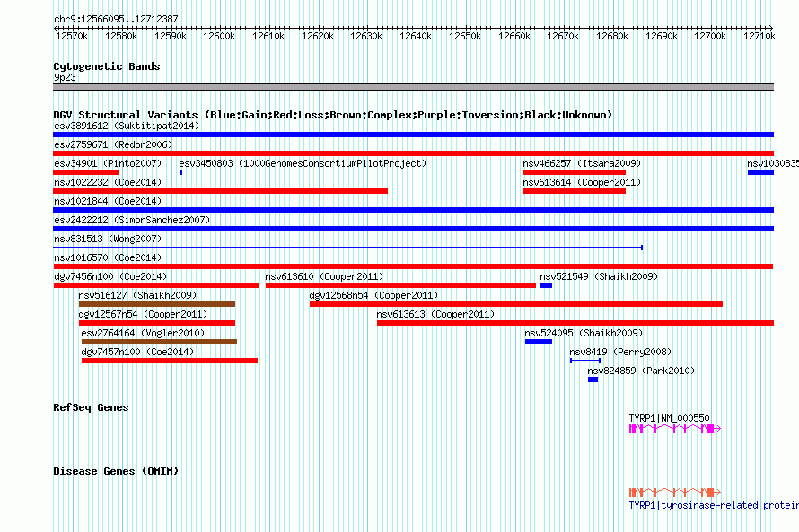Click esv3450803 1000GenomesConsortiumPilotProject label
This screenshot has width=799, height=532.
pos(303,163)
